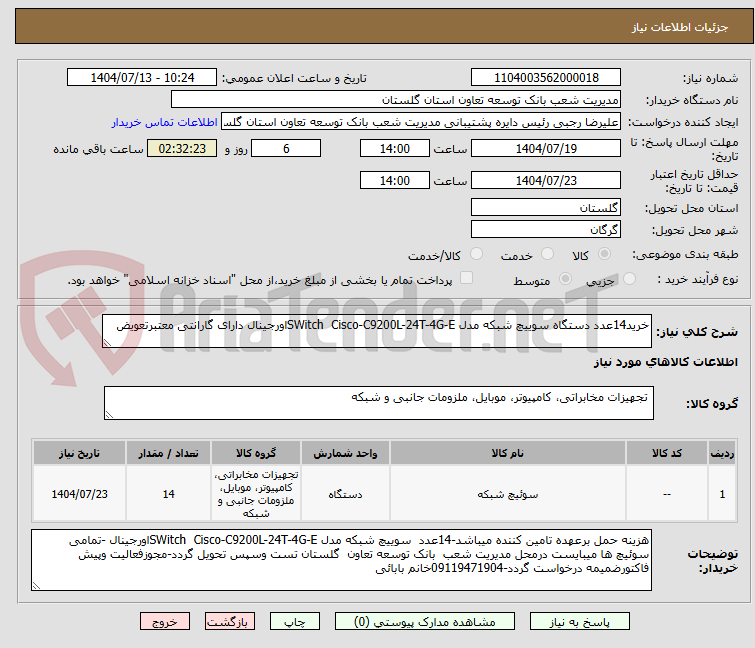Click the request creator field علیرضا رجبی

point(421,122)
